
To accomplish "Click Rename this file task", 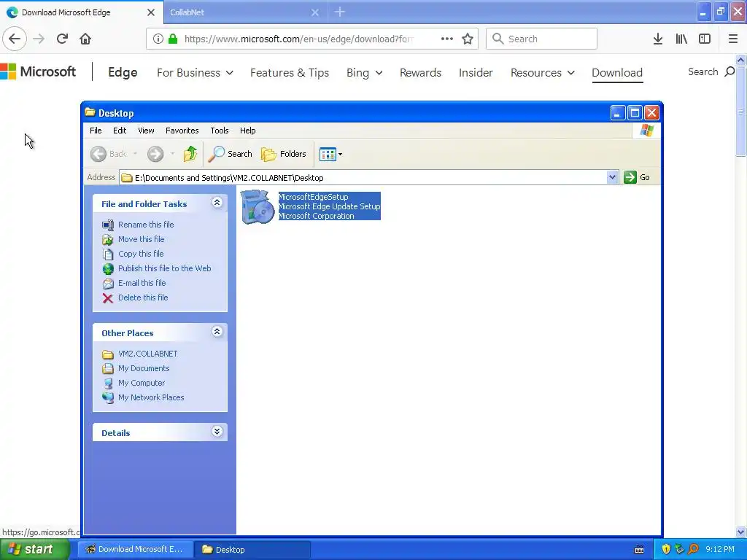I will coord(146,225).
